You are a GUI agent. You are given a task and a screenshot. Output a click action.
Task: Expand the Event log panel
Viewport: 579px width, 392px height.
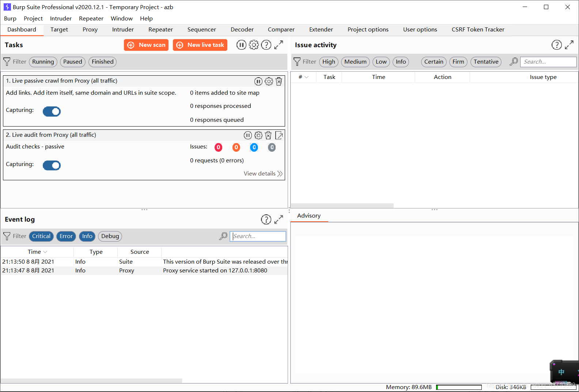coord(279,219)
